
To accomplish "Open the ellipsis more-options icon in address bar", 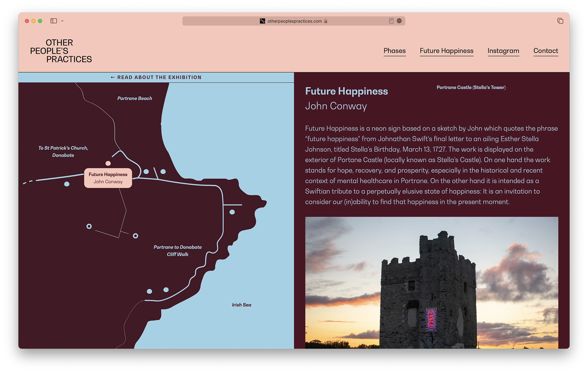I will click(x=399, y=21).
